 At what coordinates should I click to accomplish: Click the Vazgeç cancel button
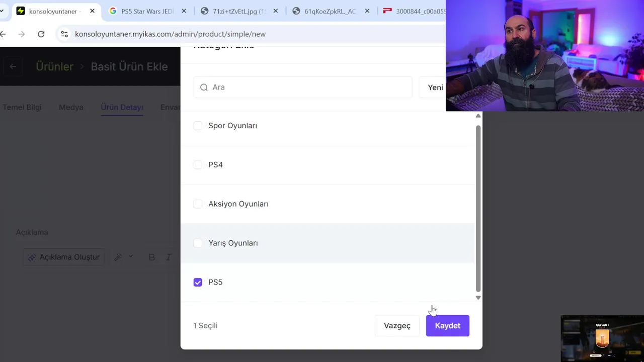[397, 326]
